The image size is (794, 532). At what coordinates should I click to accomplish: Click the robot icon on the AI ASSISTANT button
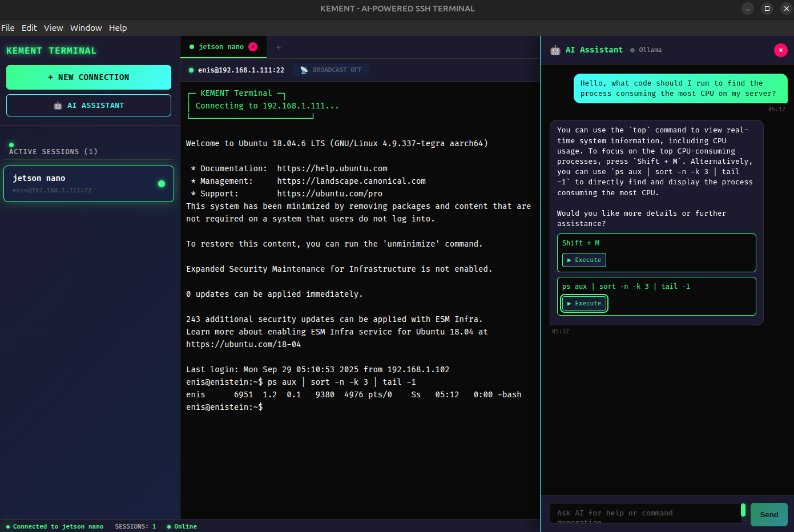point(58,106)
